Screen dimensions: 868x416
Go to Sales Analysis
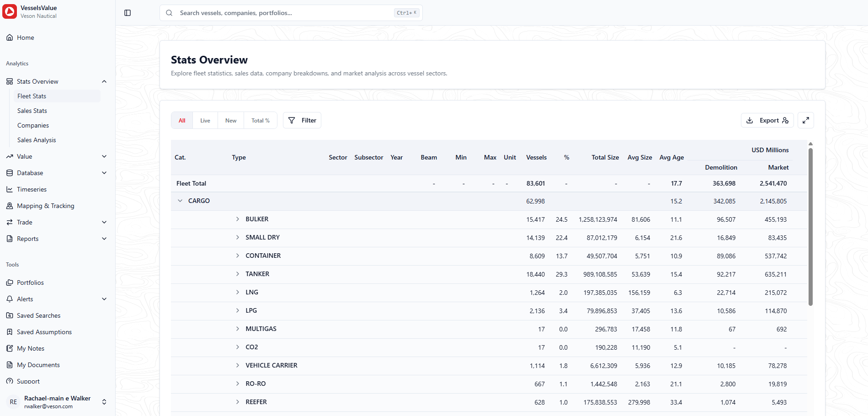point(37,140)
